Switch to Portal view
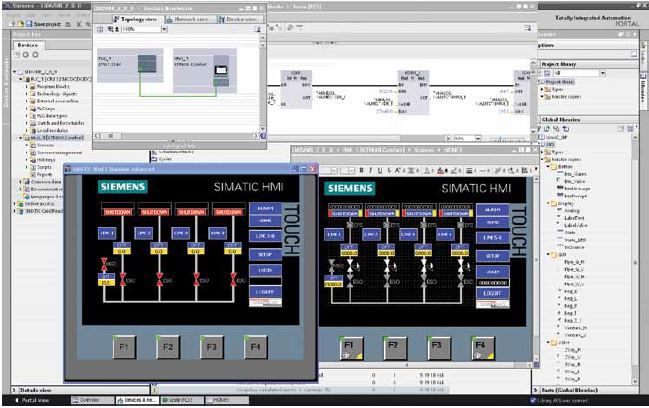This screenshot has height=408, width=649. [x=32, y=400]
